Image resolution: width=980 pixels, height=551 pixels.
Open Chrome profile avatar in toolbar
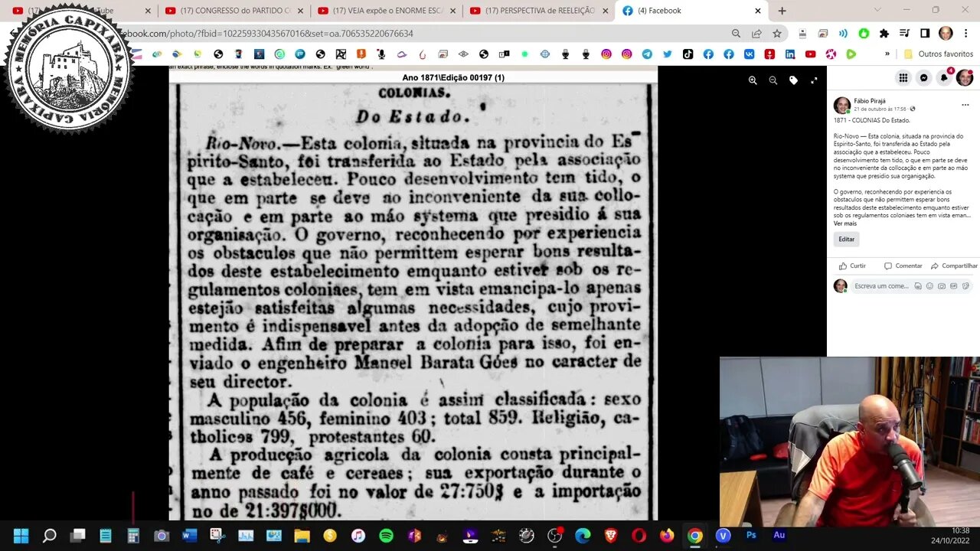click(946, 34)
